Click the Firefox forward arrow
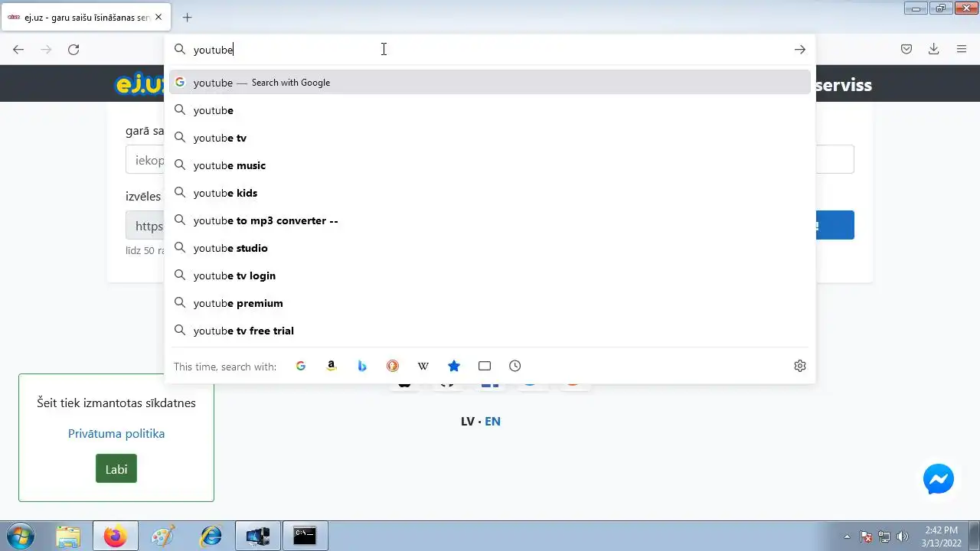Image resolution: width=980 pixels, height=551 pixels. (x=46, y=50)
